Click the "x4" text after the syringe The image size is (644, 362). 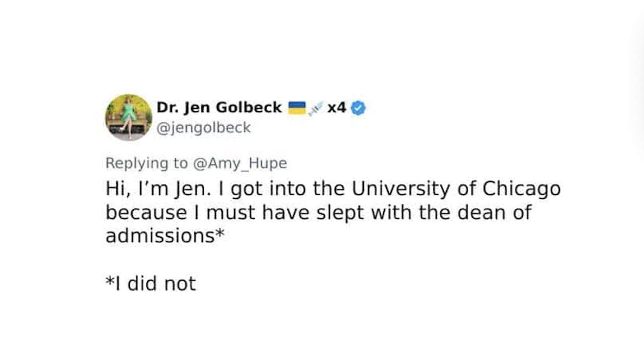tap(336, 108)
